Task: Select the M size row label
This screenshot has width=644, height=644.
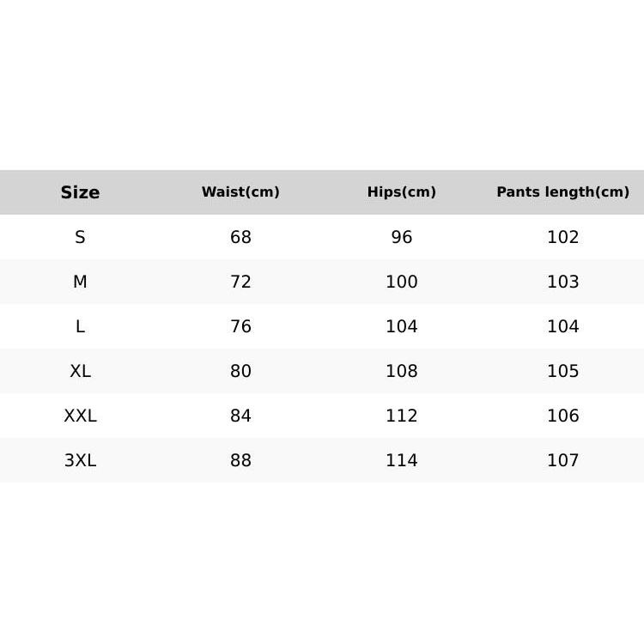Action: click(80, 282)
